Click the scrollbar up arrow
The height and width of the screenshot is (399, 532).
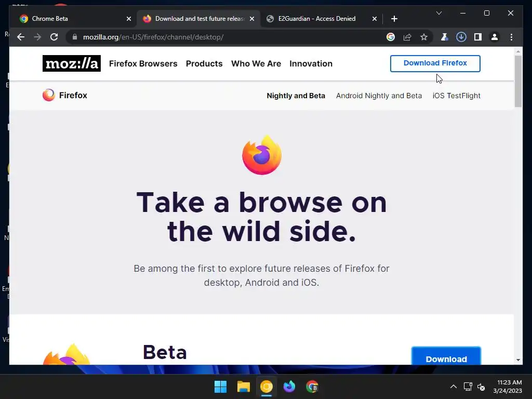[518, 51]
